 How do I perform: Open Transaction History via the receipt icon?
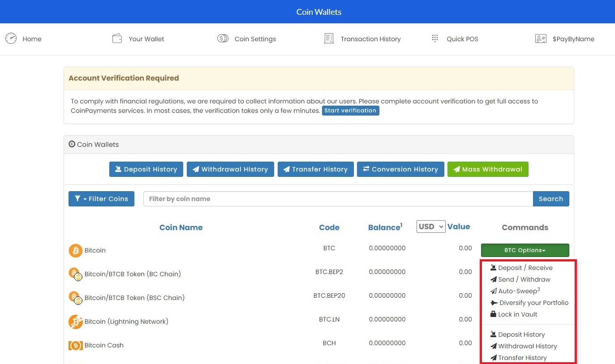pos(329,39)
